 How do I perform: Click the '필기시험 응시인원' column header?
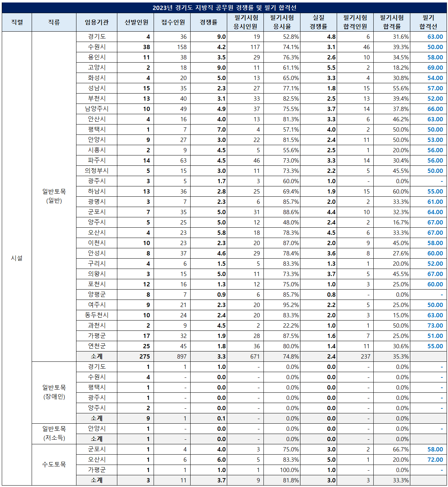click(x=245, y=22)
